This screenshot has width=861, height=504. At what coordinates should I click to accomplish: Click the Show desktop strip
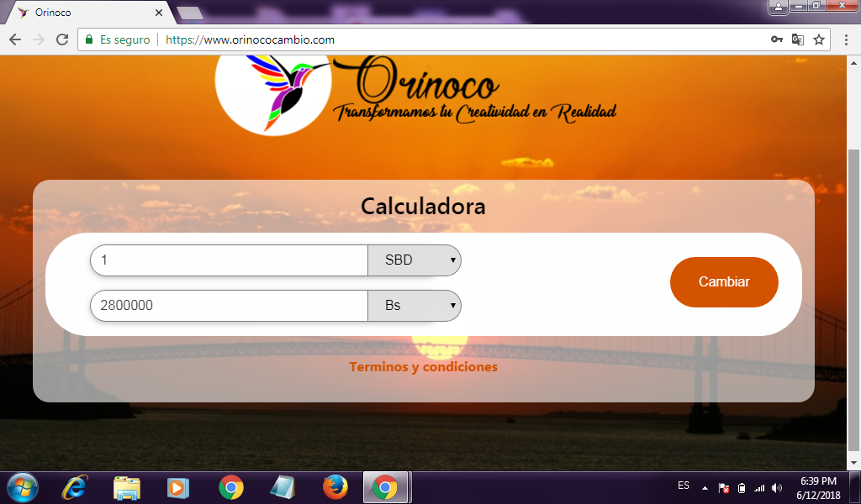855,487
